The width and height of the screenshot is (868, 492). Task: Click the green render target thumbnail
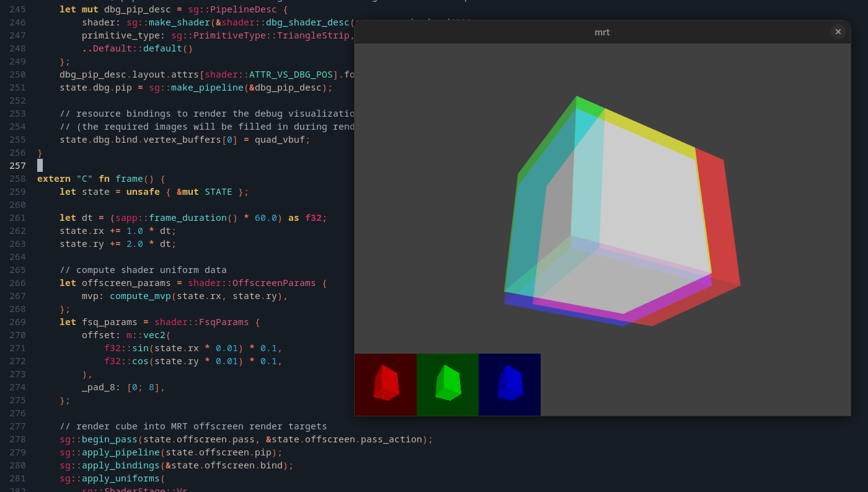(x=447, y=384)
